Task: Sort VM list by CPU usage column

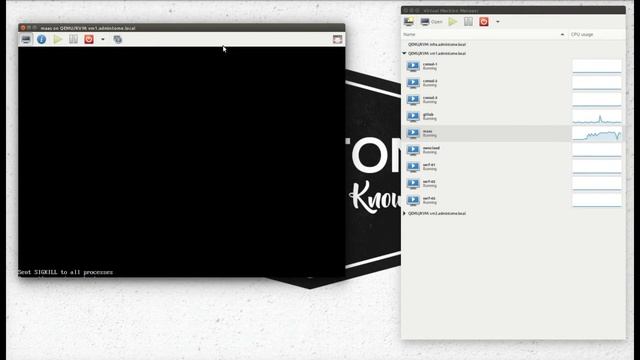Action: point(597,35)
